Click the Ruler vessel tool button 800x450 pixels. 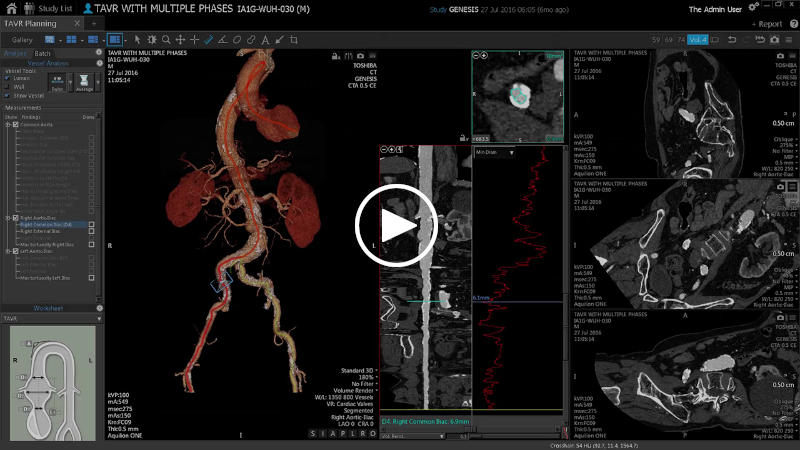click(57, 83)
